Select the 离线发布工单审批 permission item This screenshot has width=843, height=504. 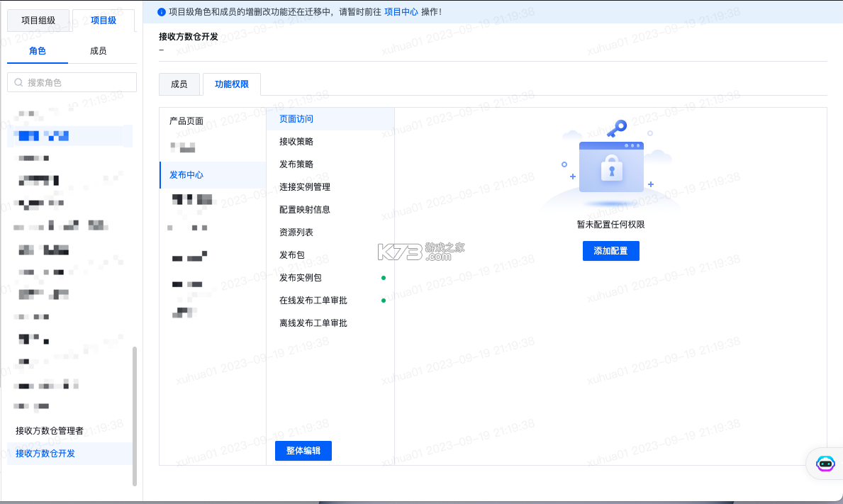point(330,323)
